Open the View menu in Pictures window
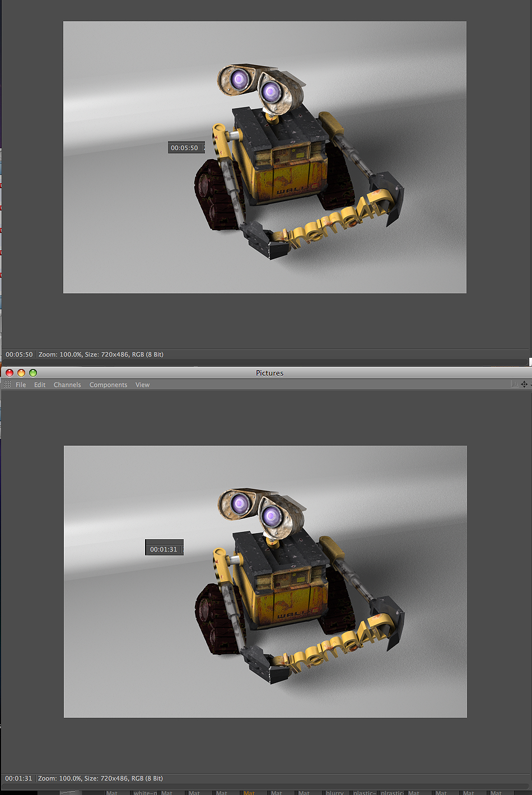Viewport: 532px width, 795px height. pos(142,385)
